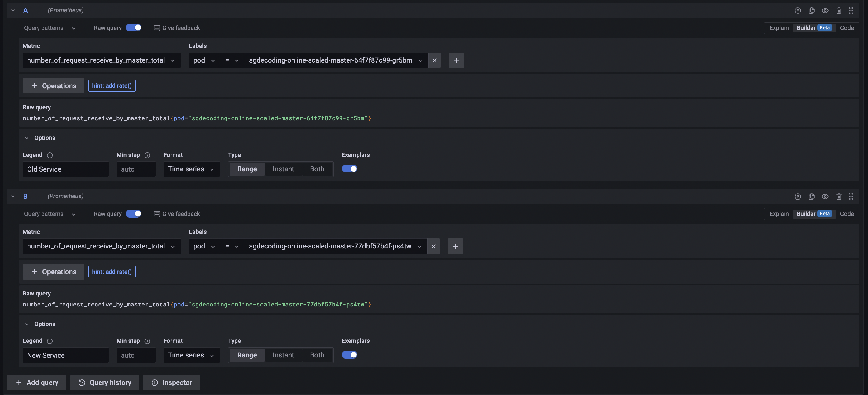Select Both type in query B

(317, 355)
